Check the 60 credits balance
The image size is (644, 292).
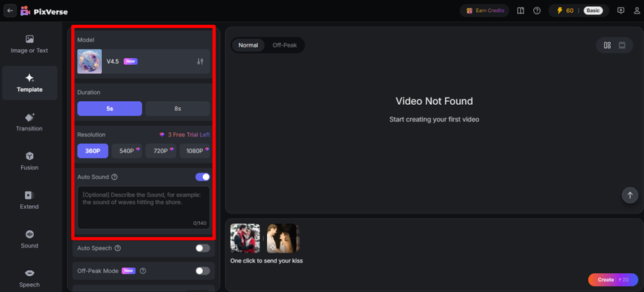coord(565,11)
